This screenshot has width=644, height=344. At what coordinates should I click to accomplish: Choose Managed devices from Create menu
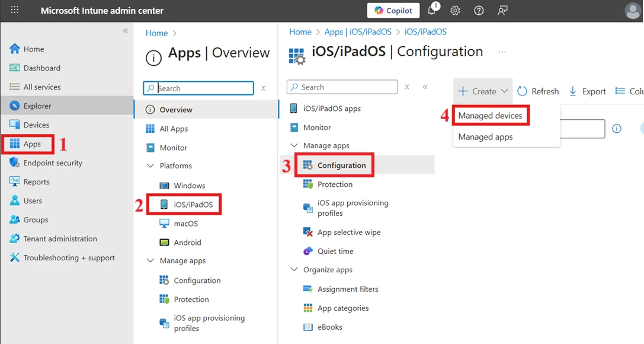coord(491,116)
